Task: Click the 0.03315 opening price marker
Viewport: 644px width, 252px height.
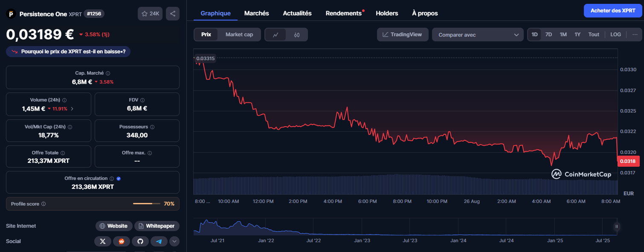Action: [206, 58]
